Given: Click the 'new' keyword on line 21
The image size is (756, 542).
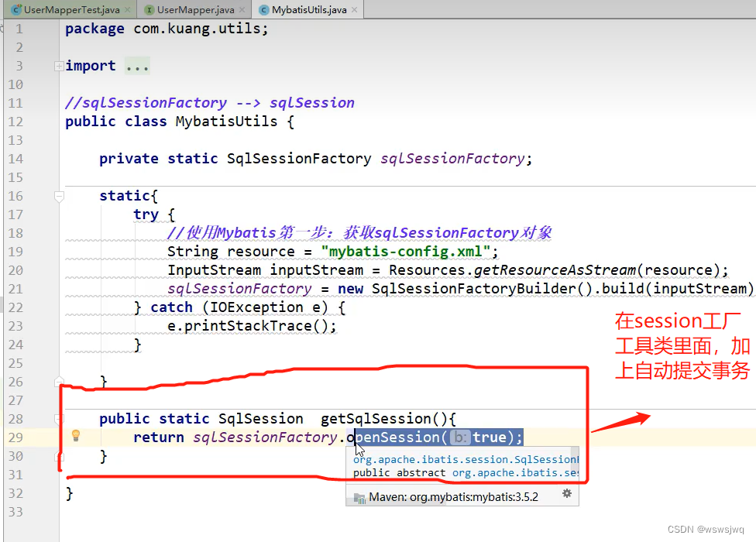Looking at the screenshot, I should [351, 289].
